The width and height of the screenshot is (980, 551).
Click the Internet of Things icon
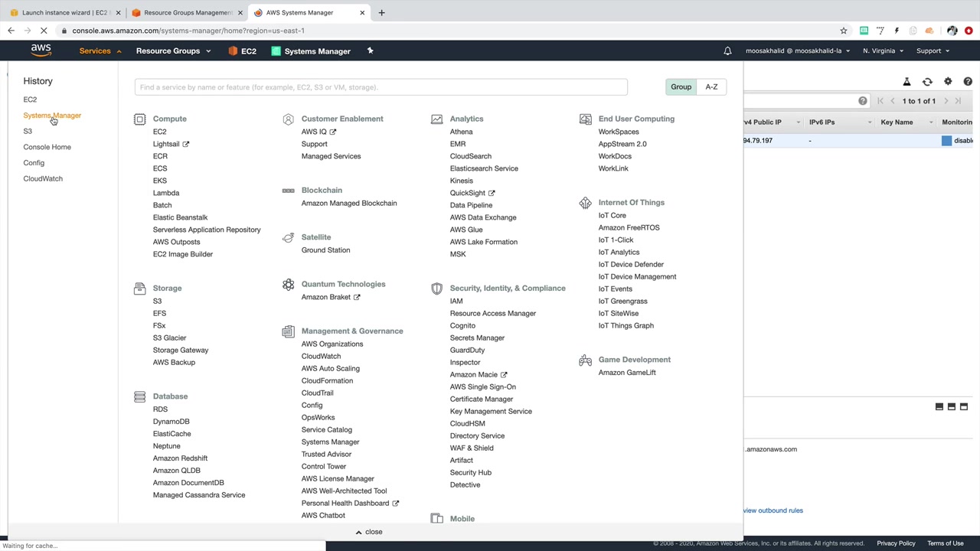[x=585, y=203]
